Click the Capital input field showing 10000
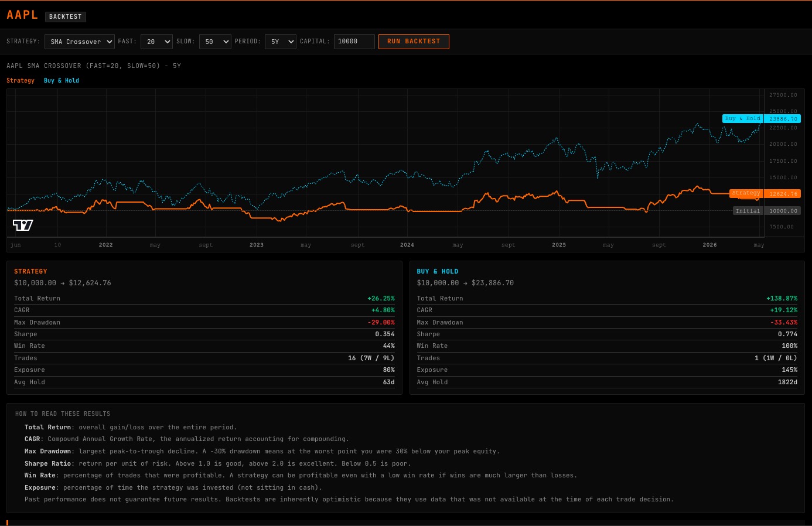Screen dimensions: 812x526 (354, 42)
